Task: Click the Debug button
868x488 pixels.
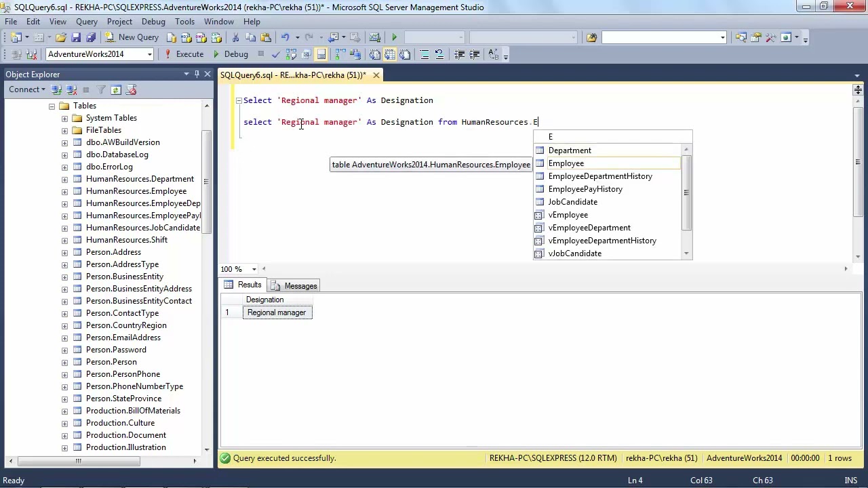Action: pos(230,54)
